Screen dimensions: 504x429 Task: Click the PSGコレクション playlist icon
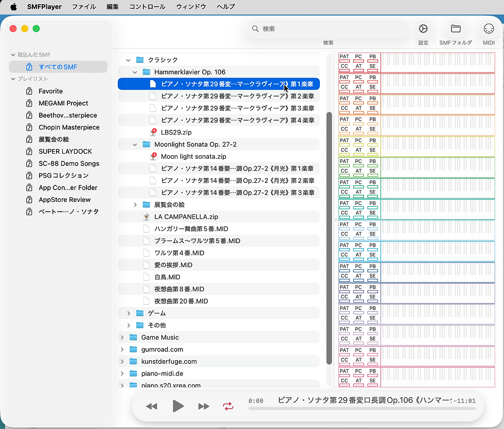coord(29,176)
